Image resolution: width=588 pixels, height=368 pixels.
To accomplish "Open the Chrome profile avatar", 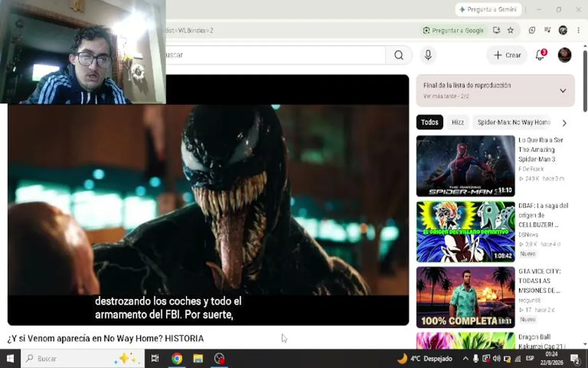I will [x=563, y=31].
